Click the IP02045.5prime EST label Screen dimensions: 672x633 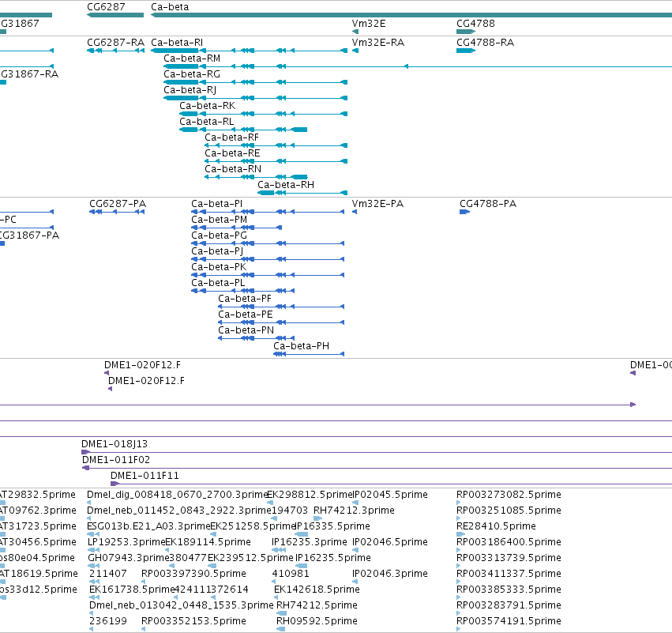[390, 495]
